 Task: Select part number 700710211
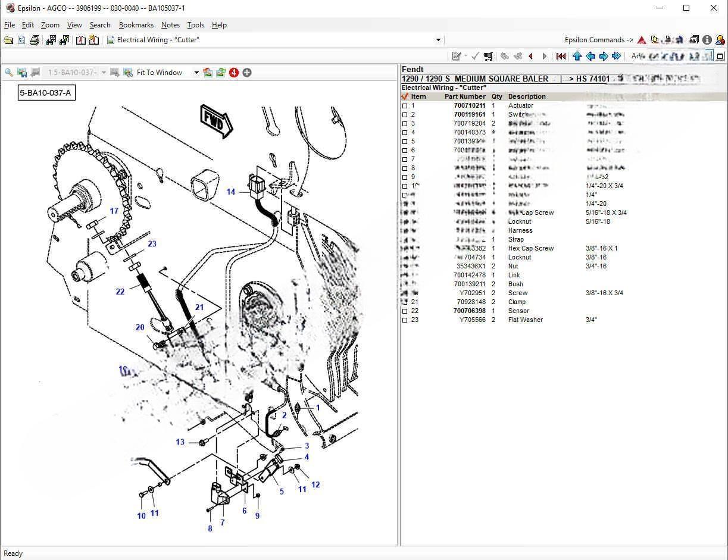(x=469, y=106)
